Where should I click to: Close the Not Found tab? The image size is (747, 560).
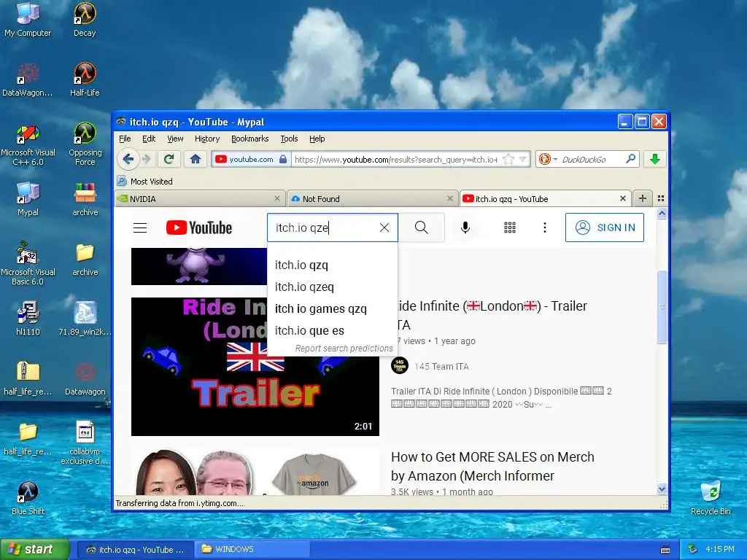pyautogui.click(x=449, y=198)
